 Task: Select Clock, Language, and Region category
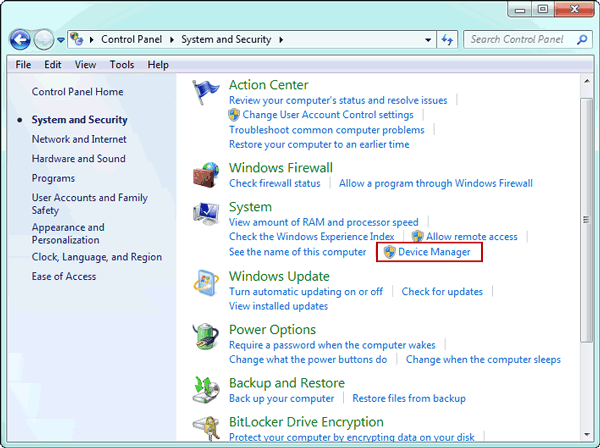coord(97,257)
